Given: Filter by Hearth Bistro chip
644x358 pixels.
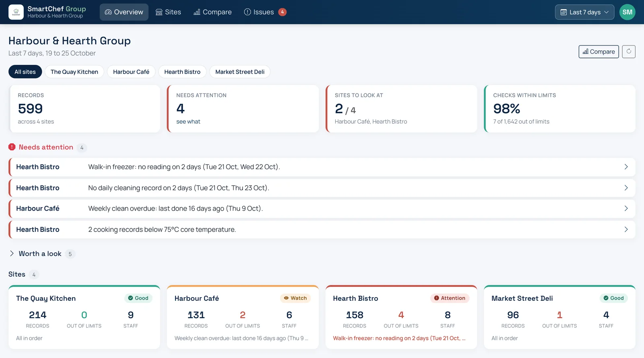Looking at the screenshot, I should click(x=182, y=72).
